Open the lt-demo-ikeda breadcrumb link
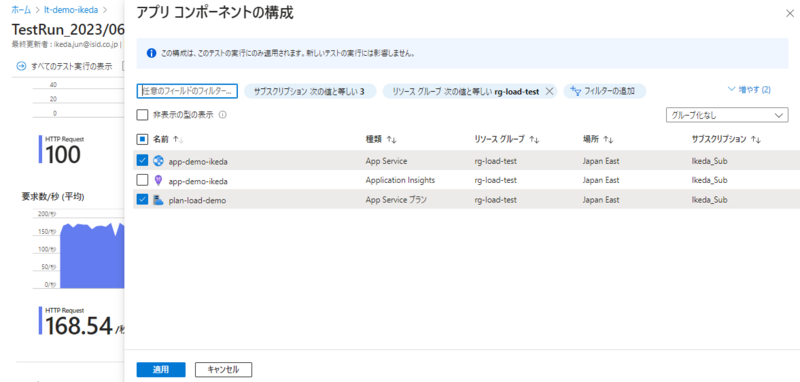This screenshot has height=382, width=800. click(71, 9)
